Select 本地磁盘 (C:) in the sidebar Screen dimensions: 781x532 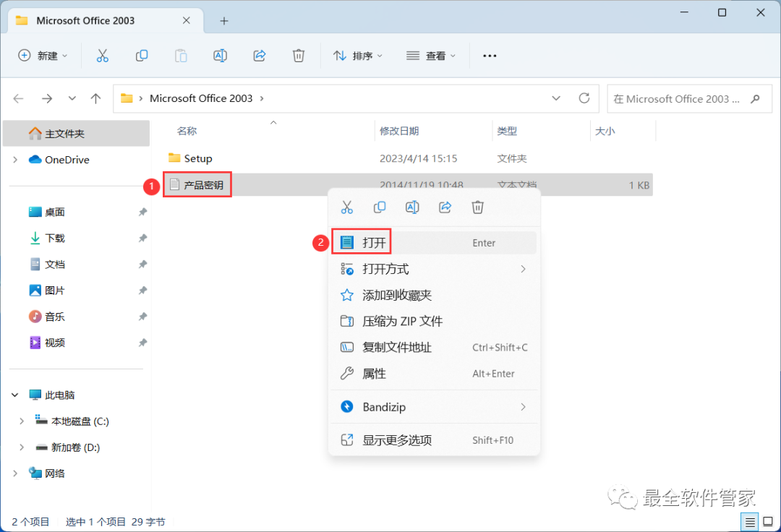point(80,421)
